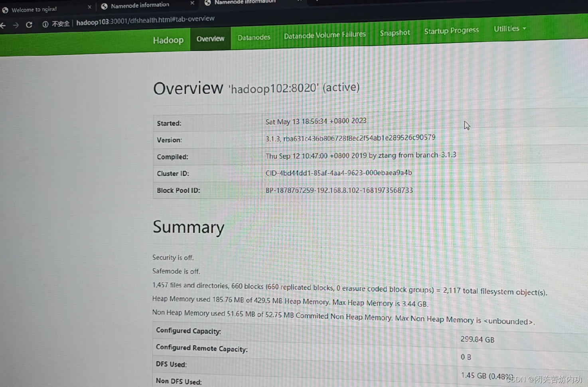Select the compiled value 'Thu Sep 12 10:47:00'

click(x=361, y=155)
